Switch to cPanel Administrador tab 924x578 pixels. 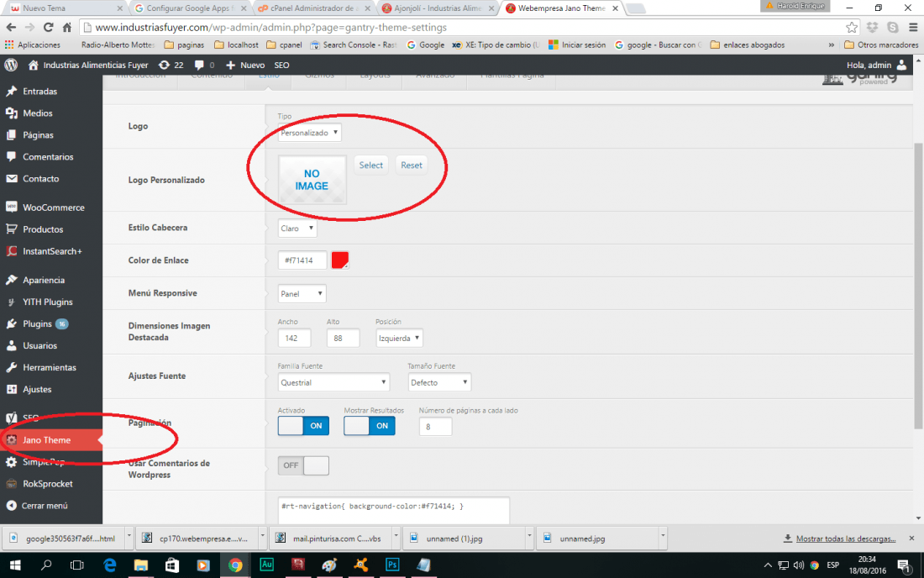point(313,8)
